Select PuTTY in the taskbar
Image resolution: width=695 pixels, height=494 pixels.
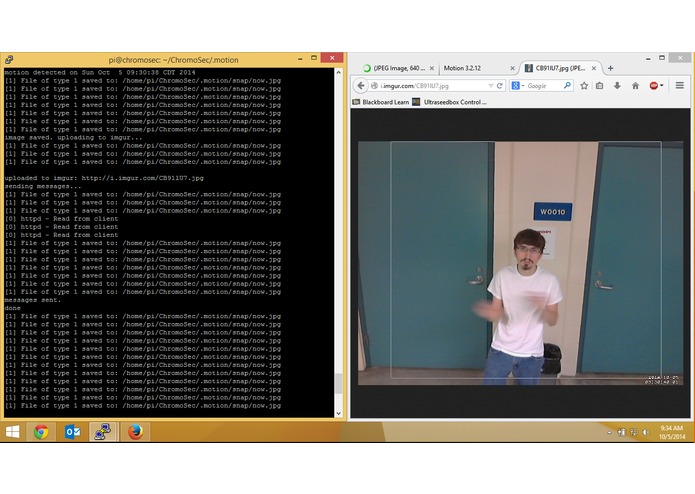coord(103,432)
